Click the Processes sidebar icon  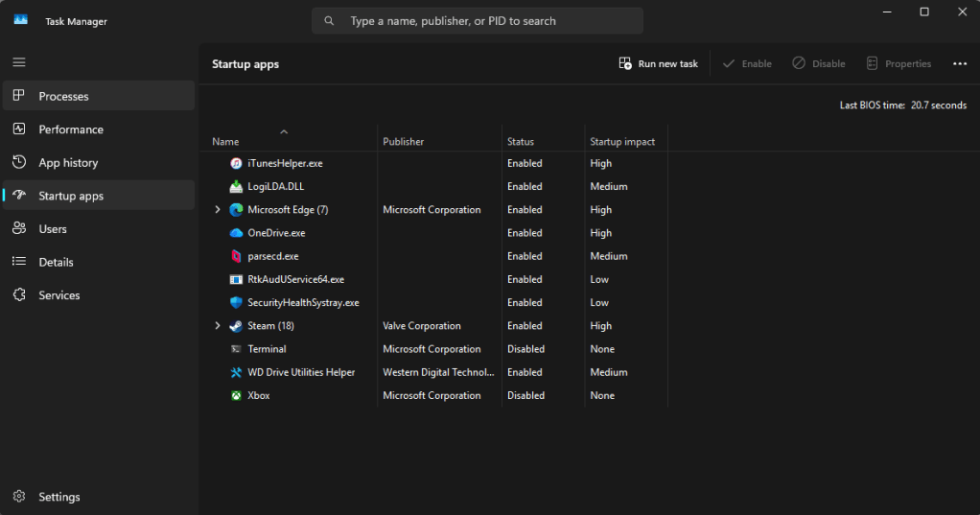[x=19, y=95]
